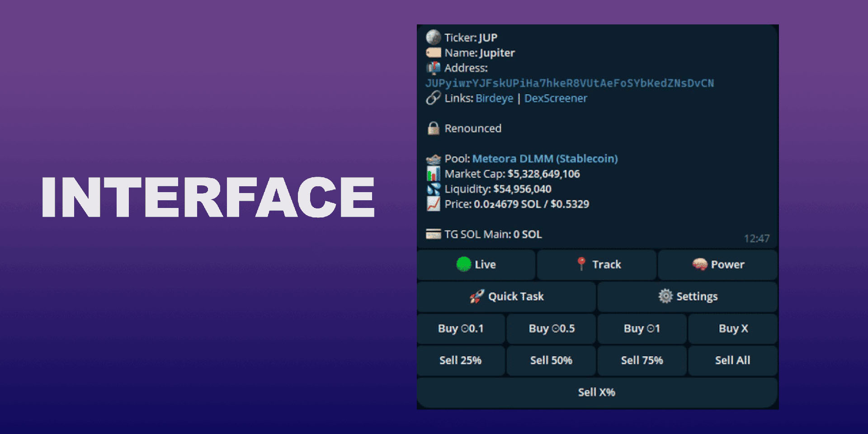Image resolution: width=868 pixels, height=434 pixels.
Task: Click the padlock icon next to Renounced
Action: coord(433,128)
